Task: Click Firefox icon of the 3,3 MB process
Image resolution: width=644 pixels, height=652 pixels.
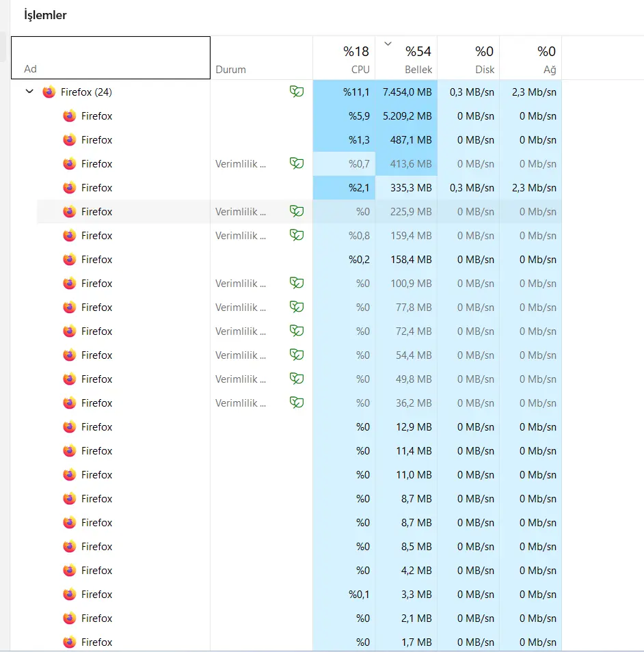Action: tap(70, 594)
